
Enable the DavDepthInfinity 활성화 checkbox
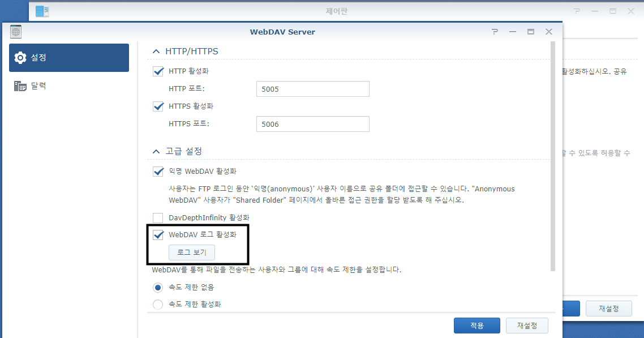tap(158, 217)
